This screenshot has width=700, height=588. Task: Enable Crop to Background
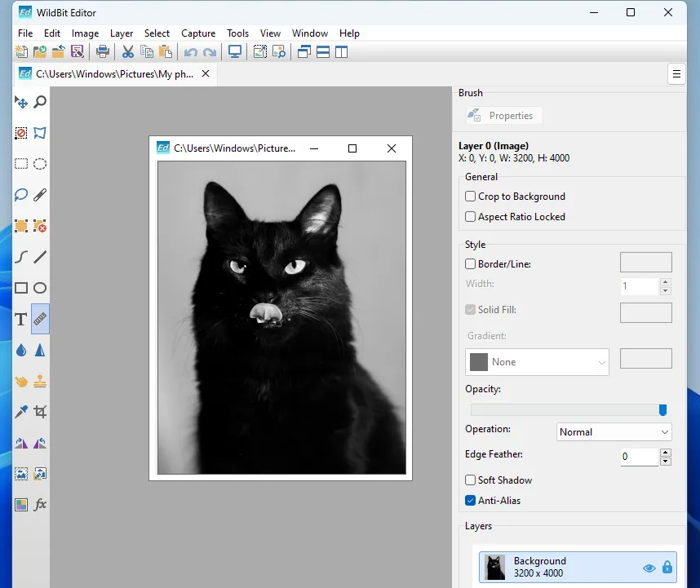470,197
